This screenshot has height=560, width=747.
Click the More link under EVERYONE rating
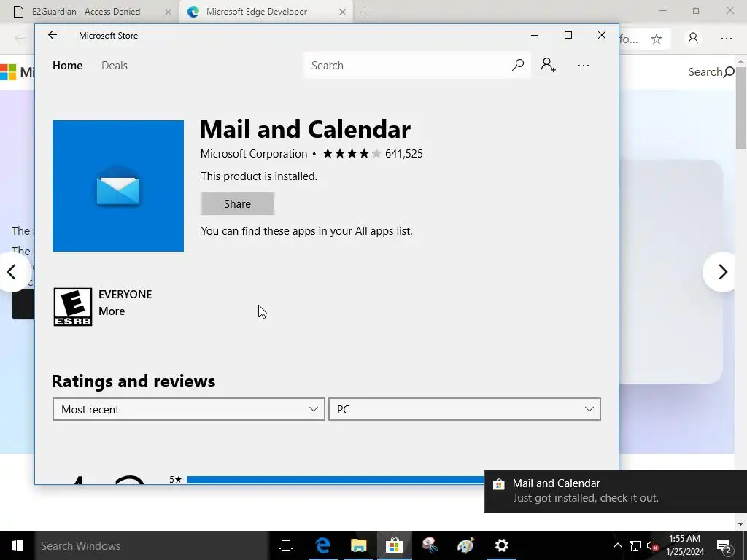(112, 311)
